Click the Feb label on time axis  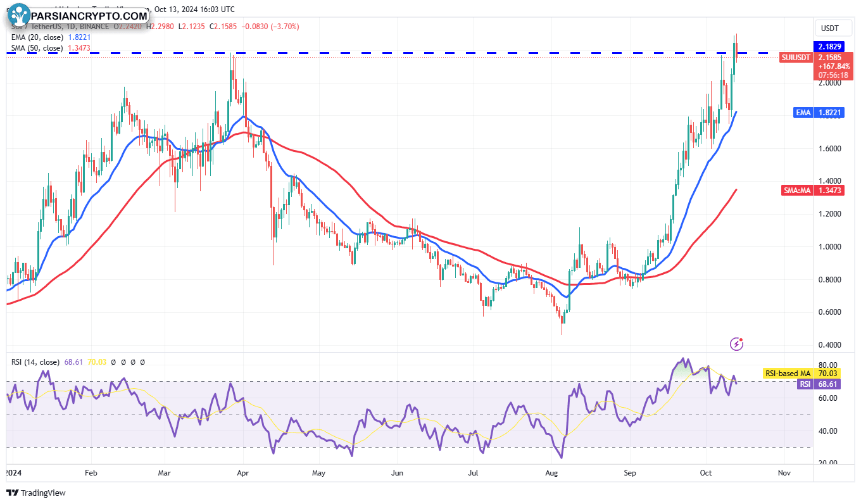point(90,472)
